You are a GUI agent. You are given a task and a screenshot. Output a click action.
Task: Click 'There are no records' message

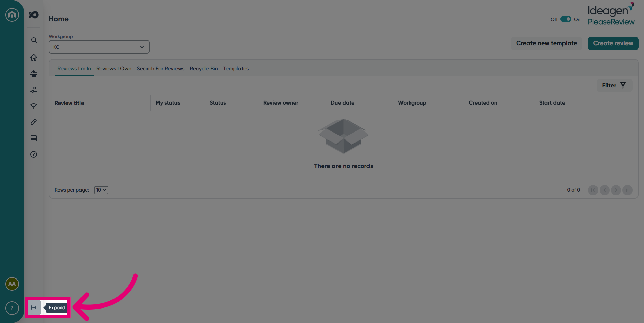pyautogui.click(x=344, y=166)
